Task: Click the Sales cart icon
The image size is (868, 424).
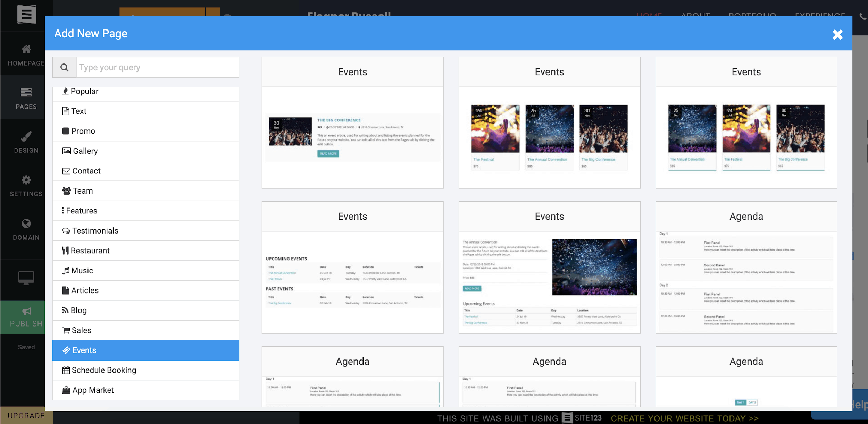Action: tap(66, 330)
